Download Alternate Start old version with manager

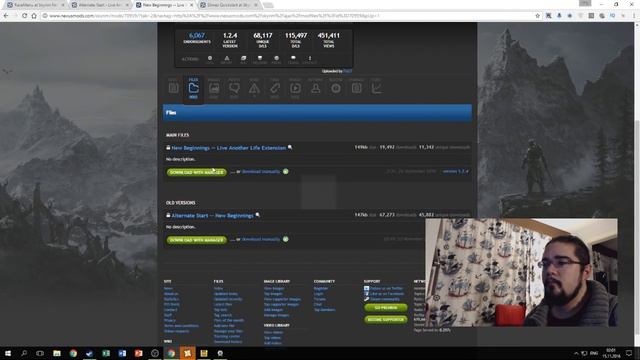pyautogui.click(x=196, y=240)
